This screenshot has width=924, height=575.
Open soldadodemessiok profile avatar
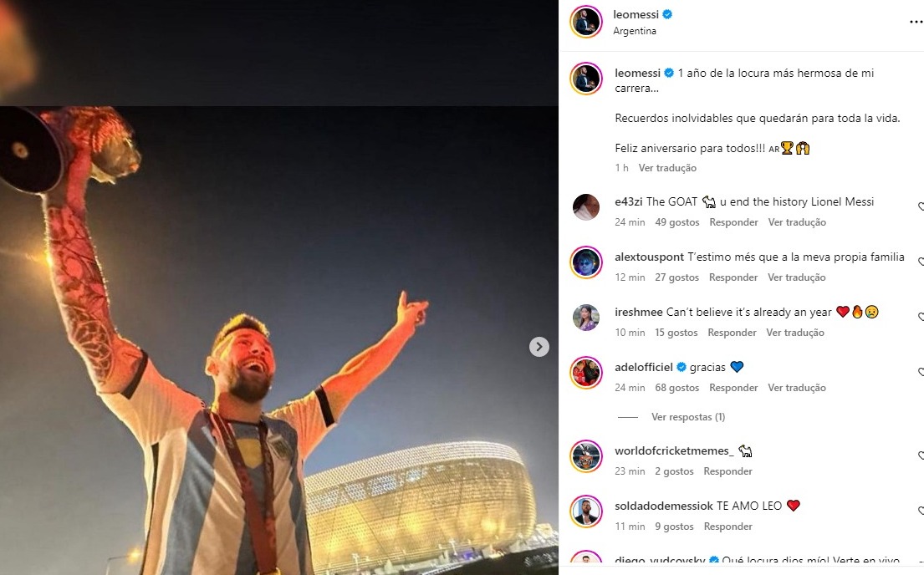point(585,511)
